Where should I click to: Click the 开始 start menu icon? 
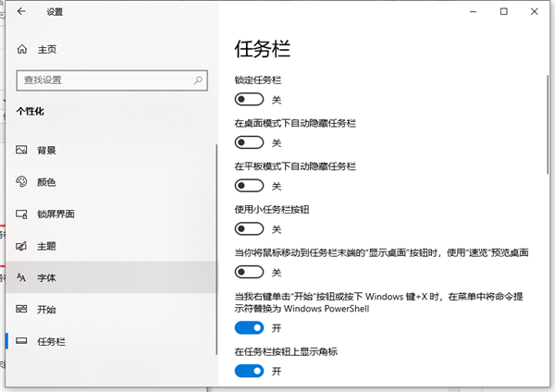[x=22, y=310]
